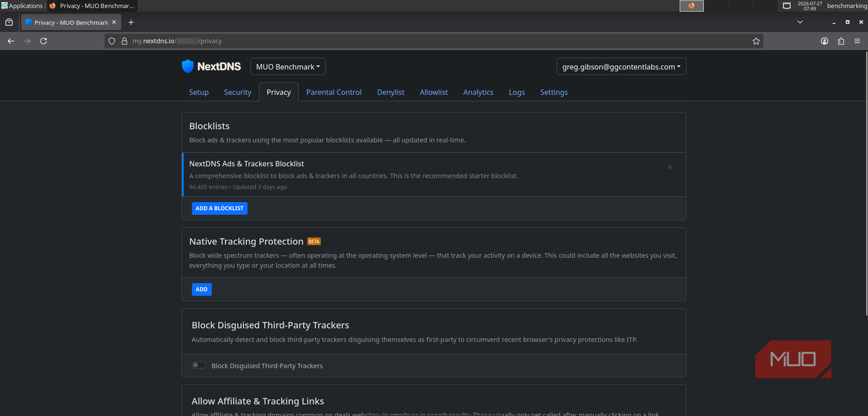Open the Firefox account icon
Image resolution: width=868 pixels, height=416 pixels.
coord(825,41)
